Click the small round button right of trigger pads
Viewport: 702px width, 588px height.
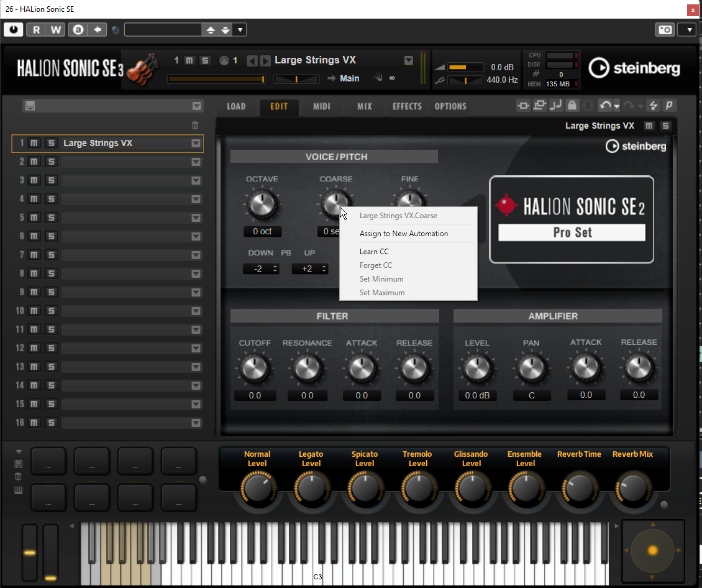203,480
